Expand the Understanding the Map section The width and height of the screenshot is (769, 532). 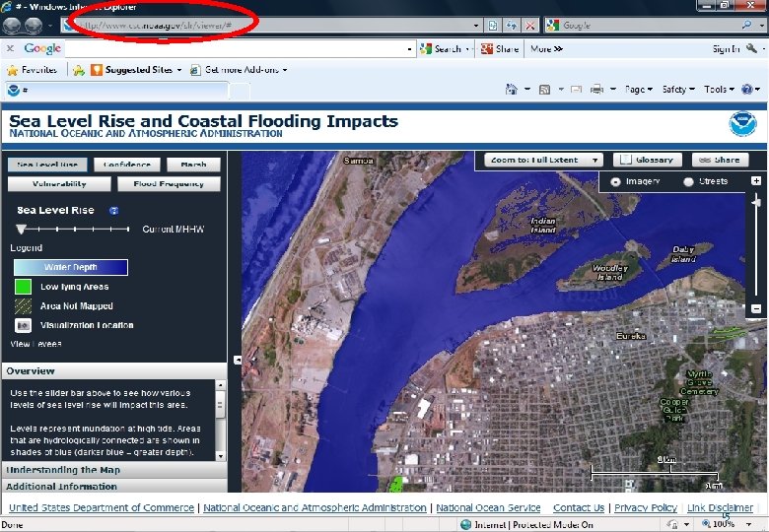[114, 470]
